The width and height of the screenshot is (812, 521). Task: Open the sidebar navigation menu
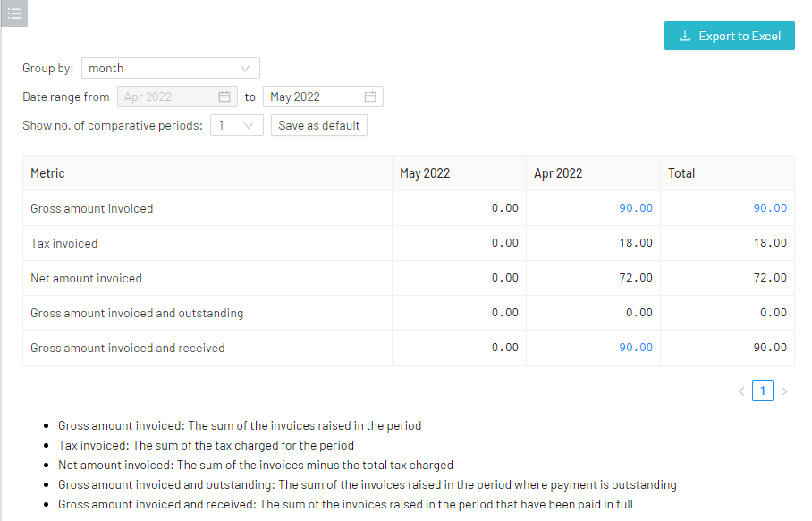[x=13, y=13]
